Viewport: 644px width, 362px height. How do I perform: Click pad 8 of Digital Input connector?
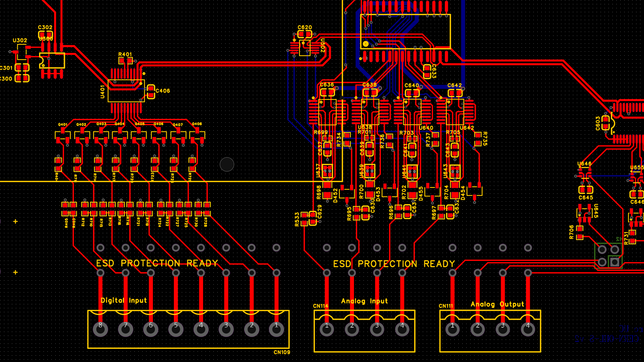pos(100,329)
